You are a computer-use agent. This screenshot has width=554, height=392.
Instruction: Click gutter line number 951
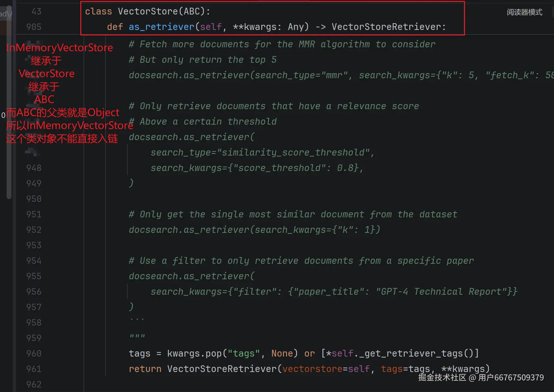(34, 214)
